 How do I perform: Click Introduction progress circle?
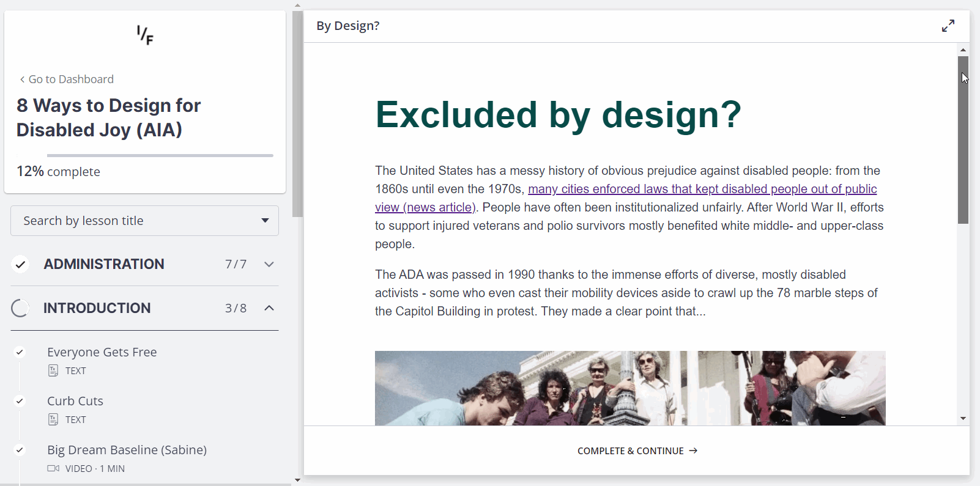point(20,308)
